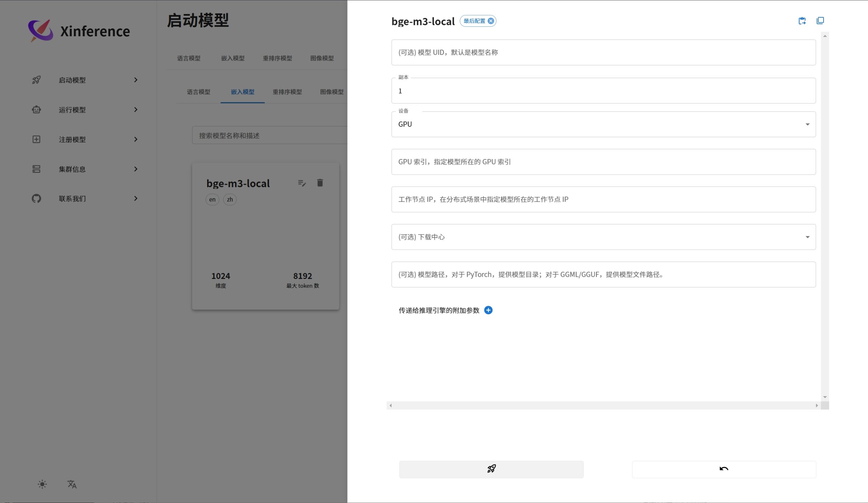Open the language translate icon
This screenshot has width=868, height=503.
click(72, 484)
